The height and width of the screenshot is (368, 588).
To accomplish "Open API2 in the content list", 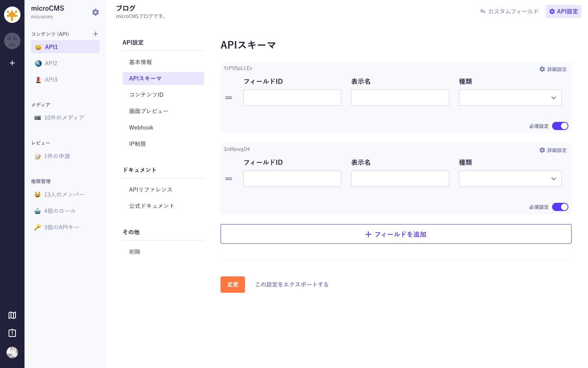I will click(51, 63).
